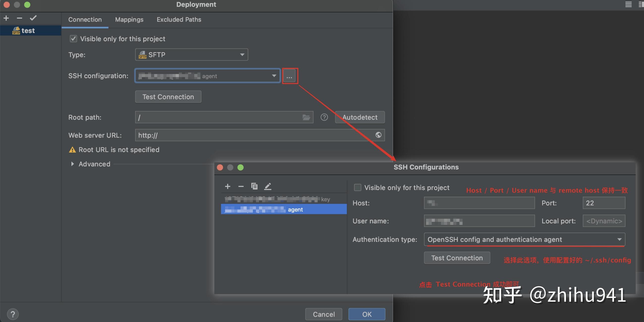Open the SSH configuration dropdown
The height and width of the screenshot is (322, 644).
pyautogui.click(x=274, y=76)
